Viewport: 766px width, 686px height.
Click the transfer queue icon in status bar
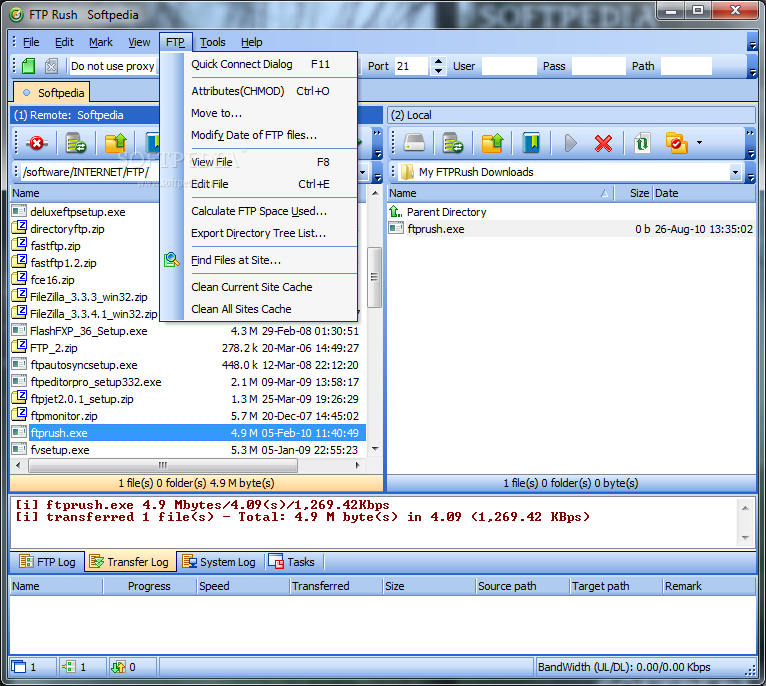tap(118, 666)
